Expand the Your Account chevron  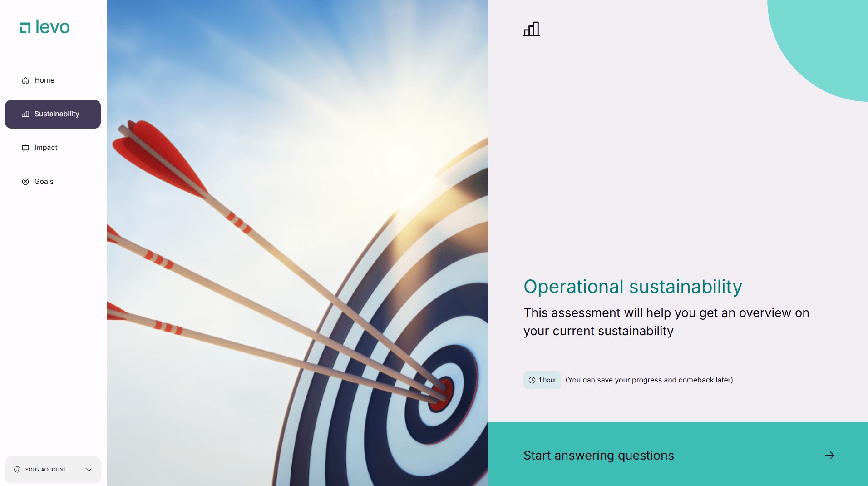[x=89, y=470]
